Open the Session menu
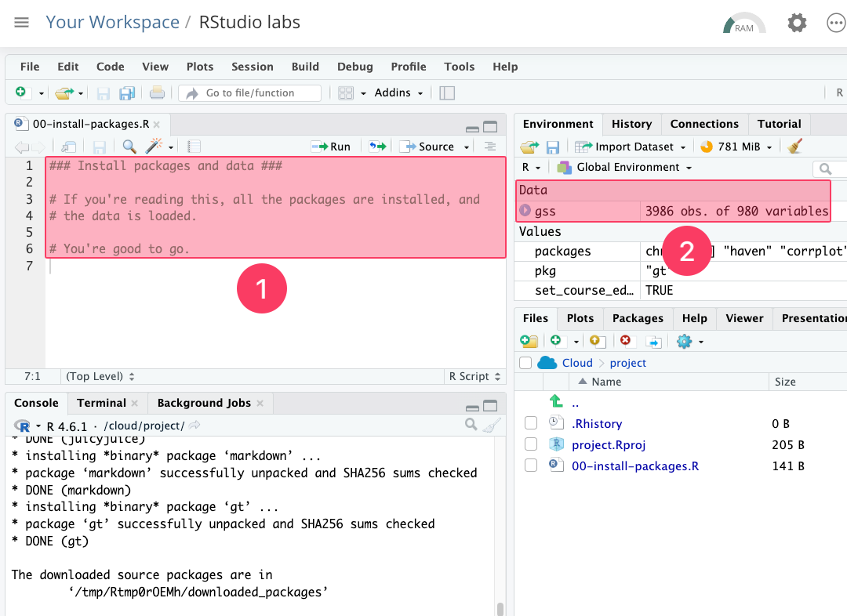Viewport: 847px width, 616px height. tap(253, 67)
